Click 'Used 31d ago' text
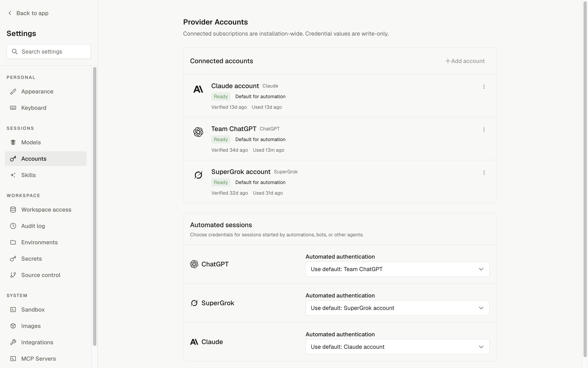Screen dimensions: 588x368 pyautogui.click(x=268, y=193)
